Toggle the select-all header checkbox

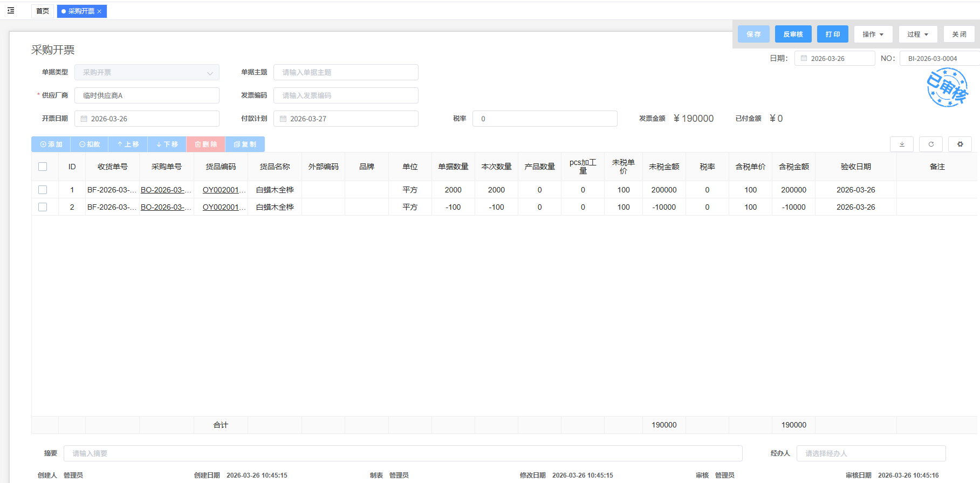pyautogui.click(x=43, y=167)
